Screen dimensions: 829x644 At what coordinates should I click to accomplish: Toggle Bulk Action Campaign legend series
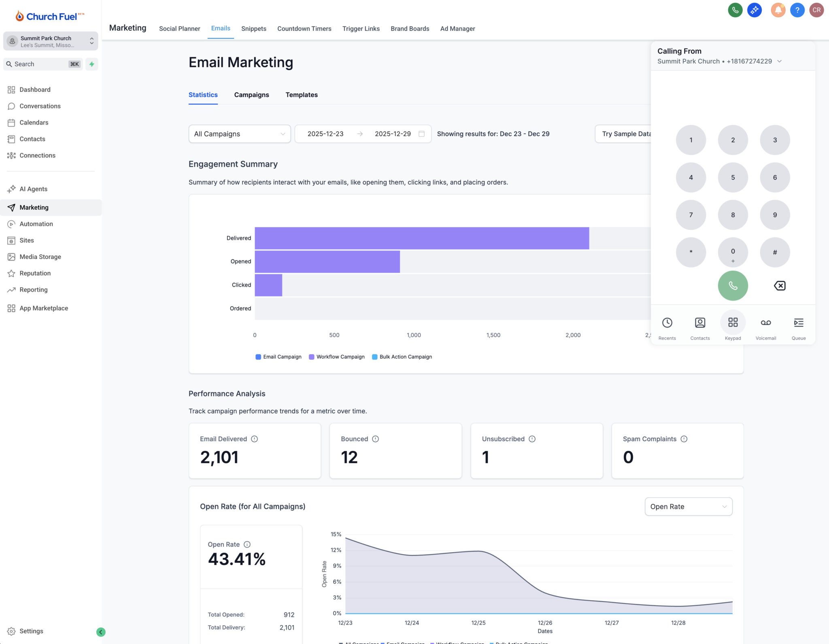pyautogui.click(x=402, y=357)
